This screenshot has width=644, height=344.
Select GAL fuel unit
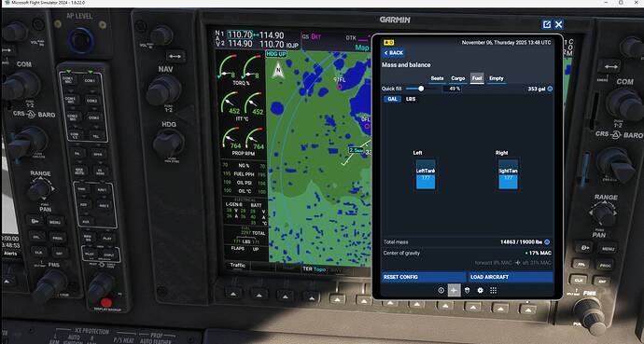pos(392,99)
